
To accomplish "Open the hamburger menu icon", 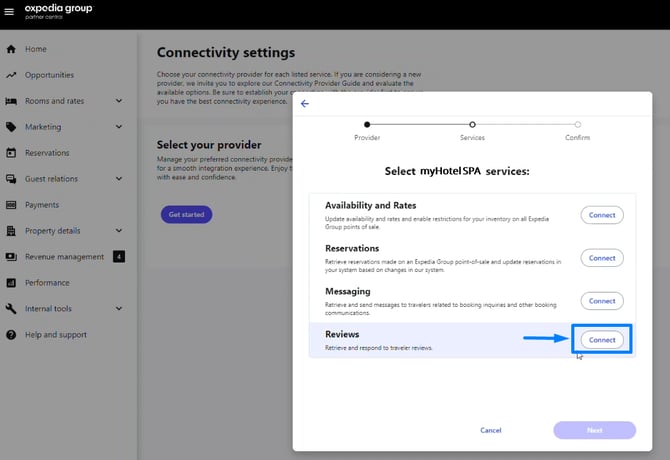I will pos(10,14).
